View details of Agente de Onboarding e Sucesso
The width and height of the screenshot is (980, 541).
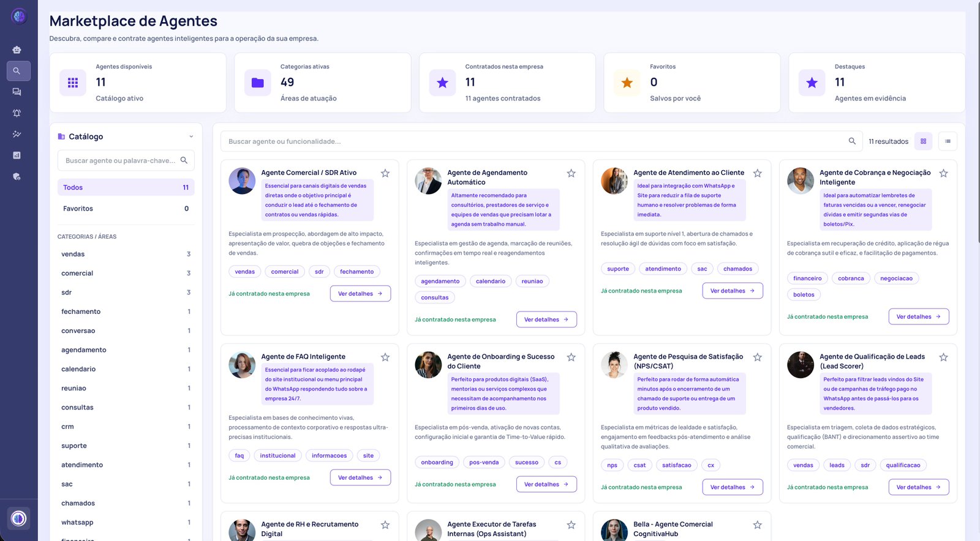(x=546, y=484)
